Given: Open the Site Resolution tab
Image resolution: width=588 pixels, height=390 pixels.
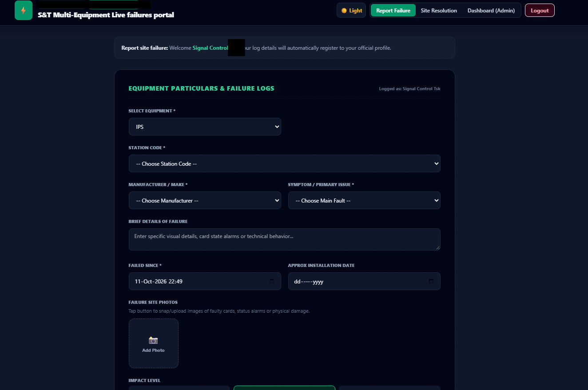Looking at the screenshot, I should (439, 10).
